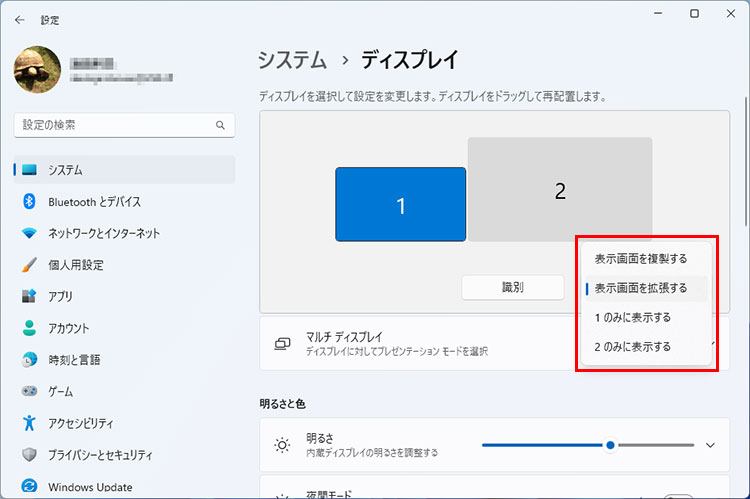Open the アプリ section icon

click(29, 297)
